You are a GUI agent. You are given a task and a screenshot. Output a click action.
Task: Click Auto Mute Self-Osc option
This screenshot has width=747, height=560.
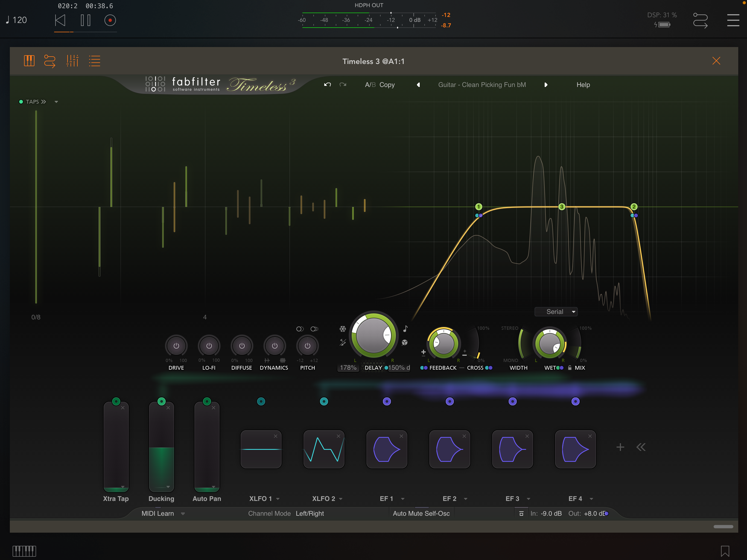(421, 514)
